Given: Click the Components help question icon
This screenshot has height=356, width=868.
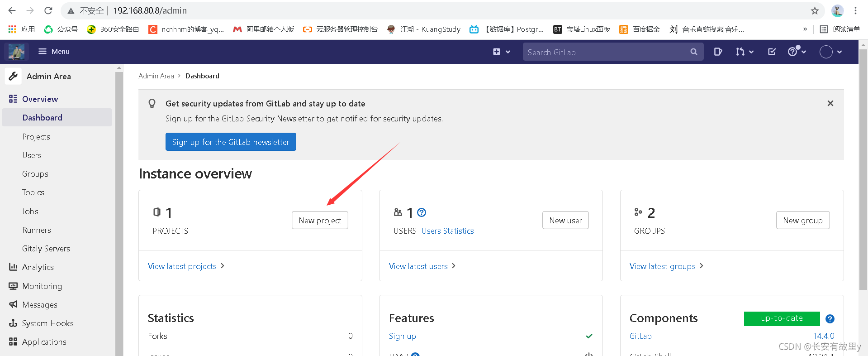Looking at the screenshot, I should [x=830, y=318].
